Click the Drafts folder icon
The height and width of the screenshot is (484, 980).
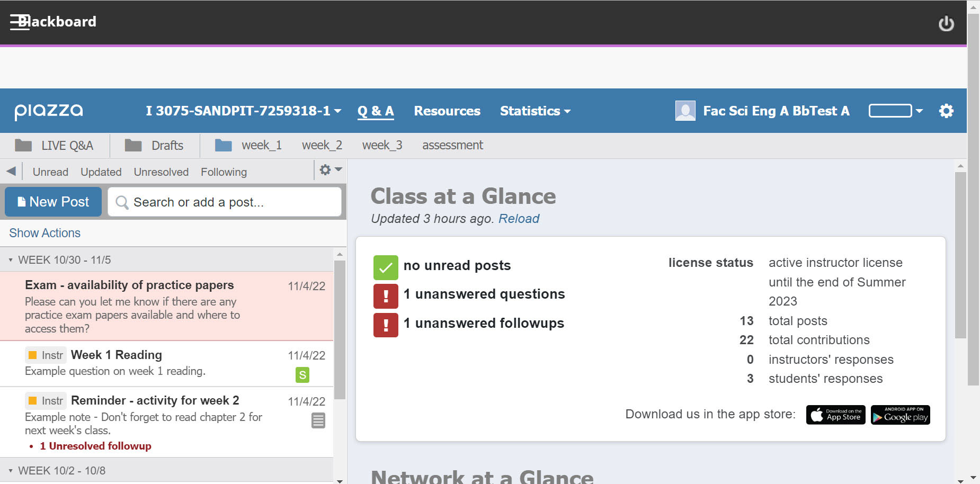point(132,145)
